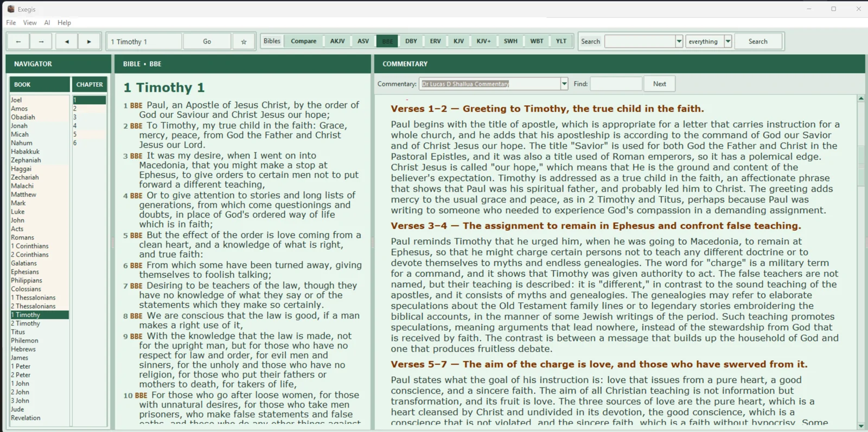Go to next chapter triangle button

(x=89, y=41)
